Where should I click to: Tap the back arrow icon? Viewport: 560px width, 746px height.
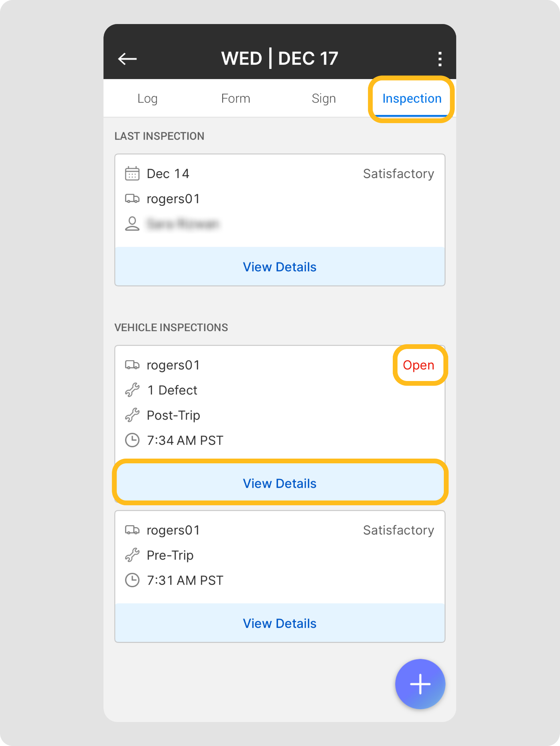[127, 59]
